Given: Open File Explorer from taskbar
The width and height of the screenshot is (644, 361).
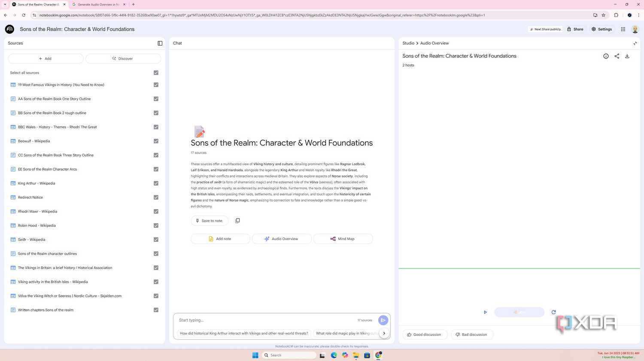Looking at the screenshot, I should pyautogui.click(x=356, y=355).
